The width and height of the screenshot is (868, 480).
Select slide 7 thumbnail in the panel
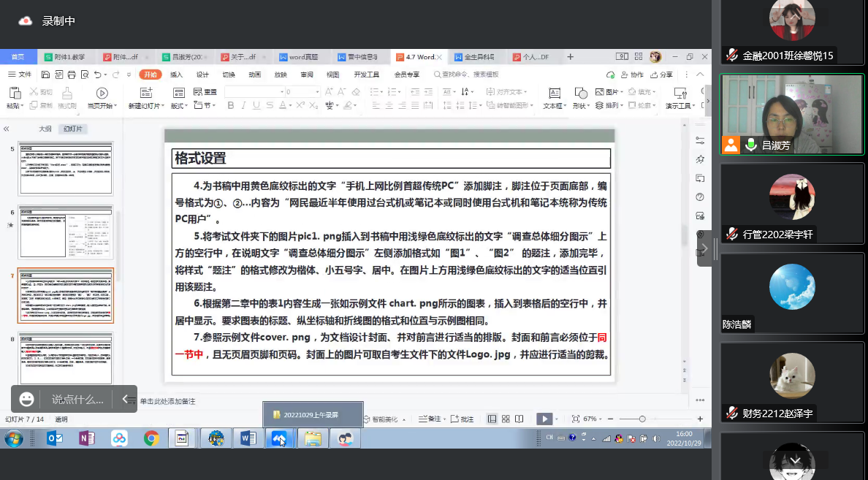coord(66,295)
